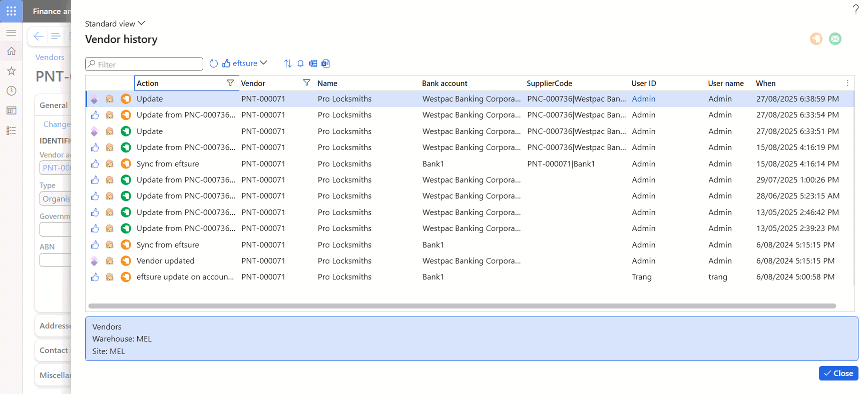
Task: Click the help question mark icon
Action: click(855, 9)
